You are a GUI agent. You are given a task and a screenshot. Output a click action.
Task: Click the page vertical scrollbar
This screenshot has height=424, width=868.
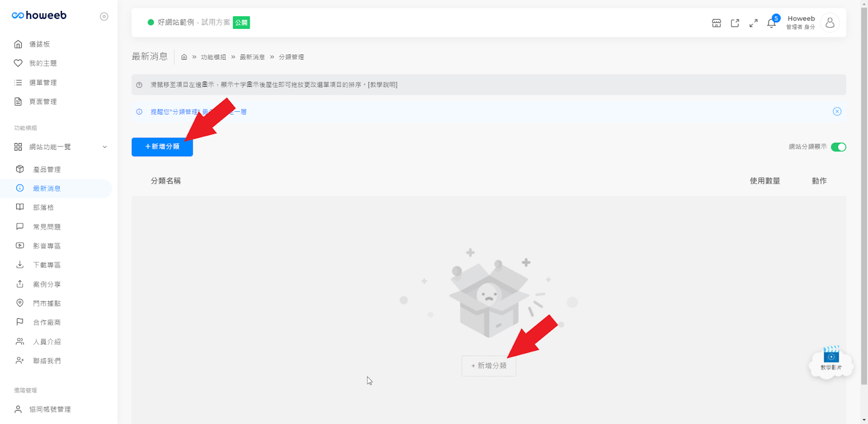click(864, 195)
